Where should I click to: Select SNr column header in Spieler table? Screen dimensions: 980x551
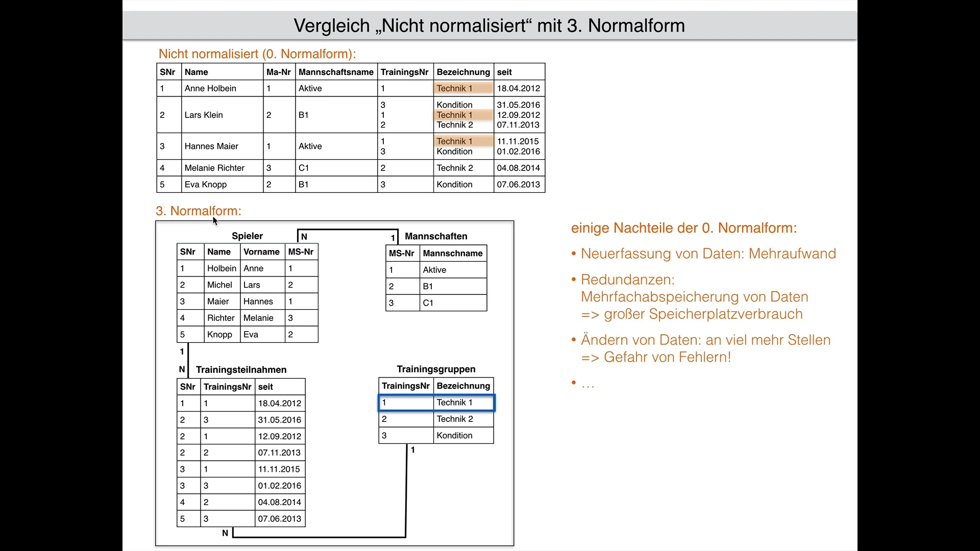(x=188, y=252)
